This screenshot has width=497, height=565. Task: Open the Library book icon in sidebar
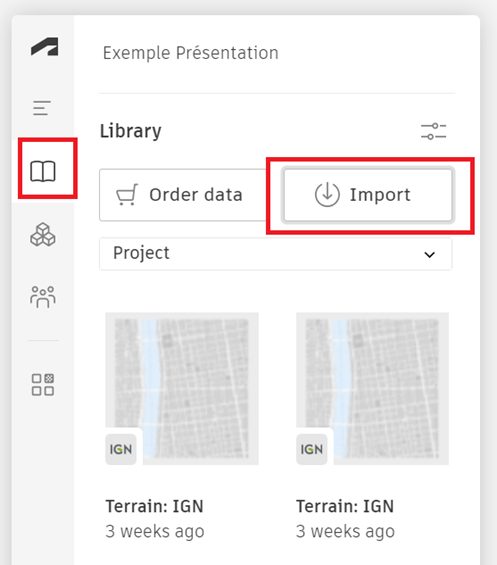click(x=43, y=171)
